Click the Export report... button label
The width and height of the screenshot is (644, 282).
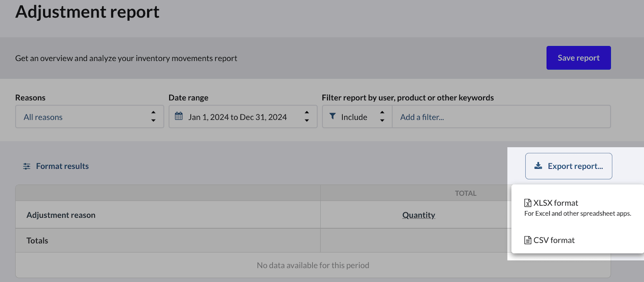point(575,166)
